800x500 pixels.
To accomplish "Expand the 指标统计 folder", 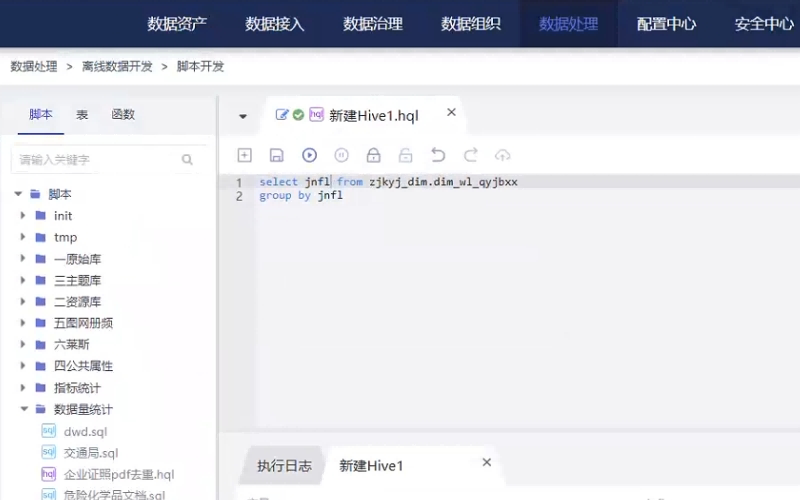I will click(x=23, y=388).
